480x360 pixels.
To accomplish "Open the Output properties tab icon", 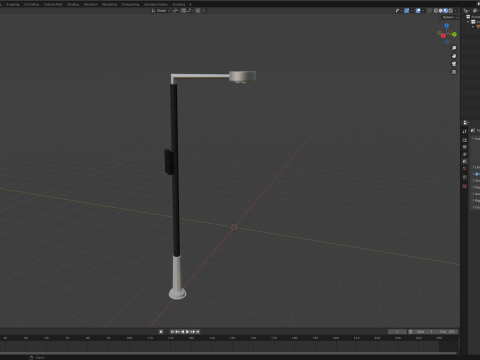I will [465, 147].
